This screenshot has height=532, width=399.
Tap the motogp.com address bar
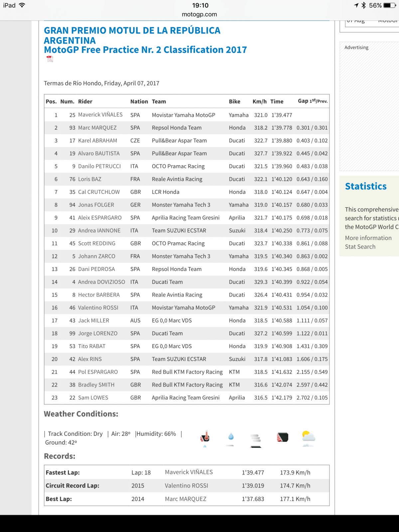(199, 14)
